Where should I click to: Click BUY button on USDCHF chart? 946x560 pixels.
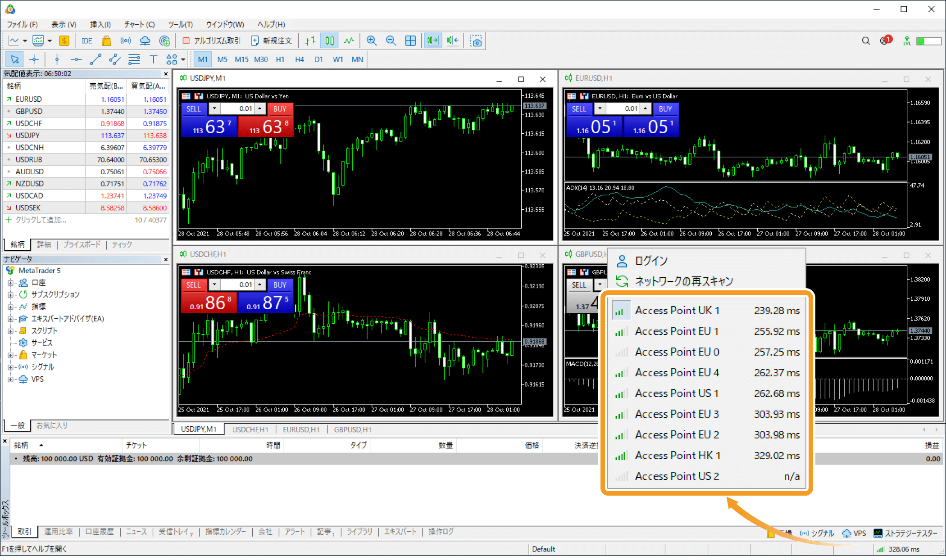(x=280, y=285)
